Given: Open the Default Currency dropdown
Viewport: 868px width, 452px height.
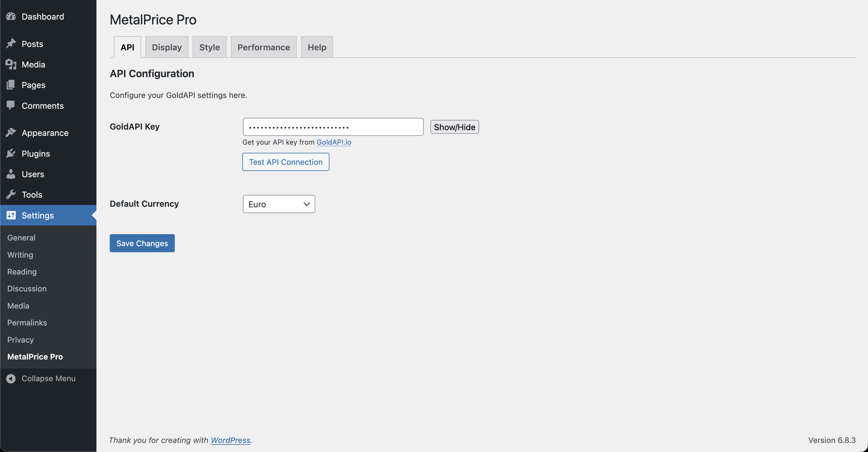Looking at the screenshot, I should tap(278, 204).
